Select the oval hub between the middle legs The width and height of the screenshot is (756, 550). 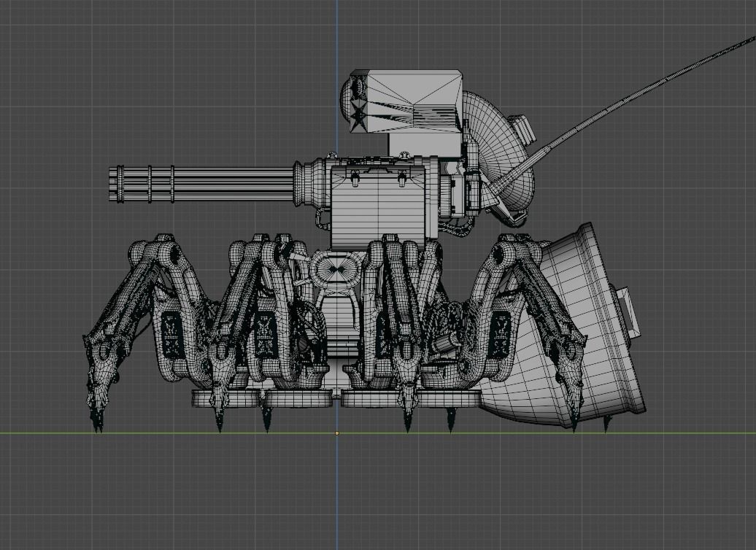coord(336,269)
